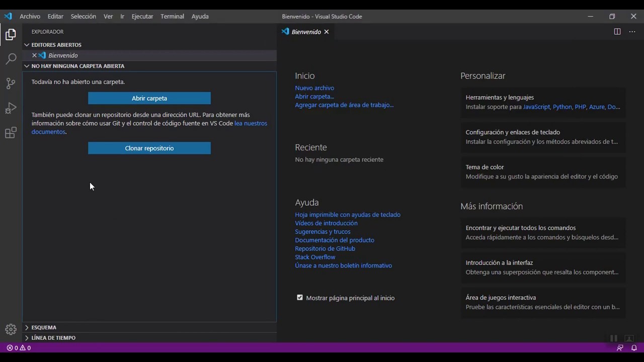The width and height of the screenshot is (644, 362).
Task: Open the Ver menu
Action: pyautogui.click(x=108, y=16)
